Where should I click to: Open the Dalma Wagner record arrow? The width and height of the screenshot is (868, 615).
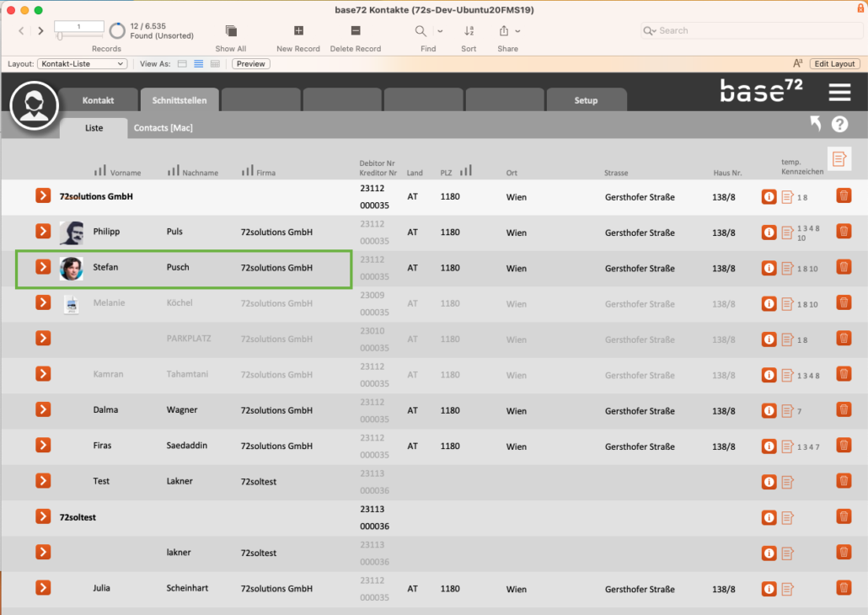(43, 409)
